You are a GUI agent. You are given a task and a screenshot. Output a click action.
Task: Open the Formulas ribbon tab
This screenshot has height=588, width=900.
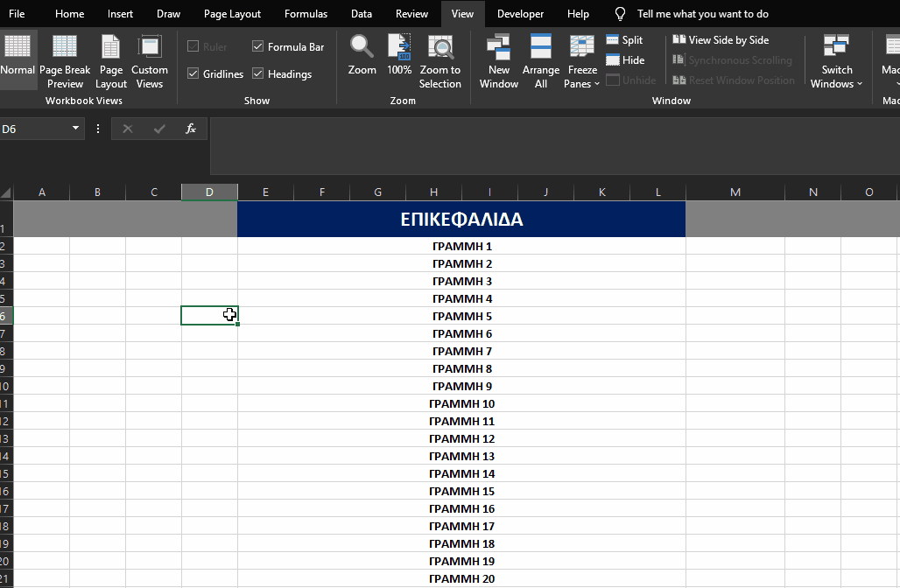coord(306,14)
